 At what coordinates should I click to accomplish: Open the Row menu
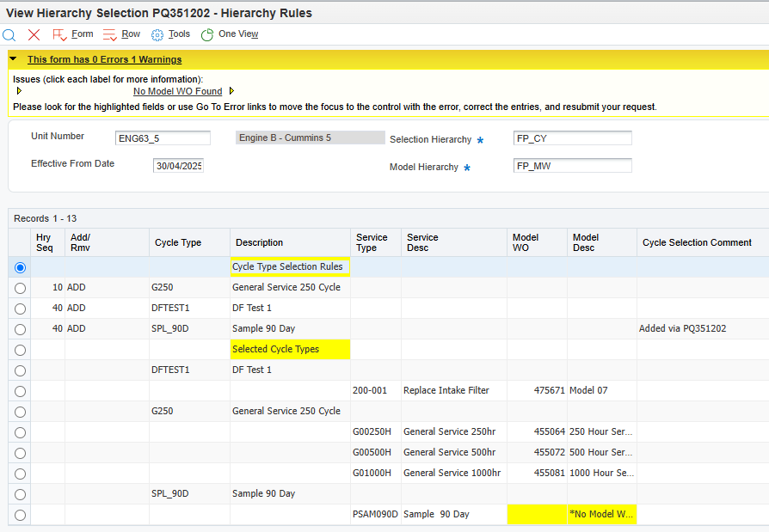click(131, 34)
